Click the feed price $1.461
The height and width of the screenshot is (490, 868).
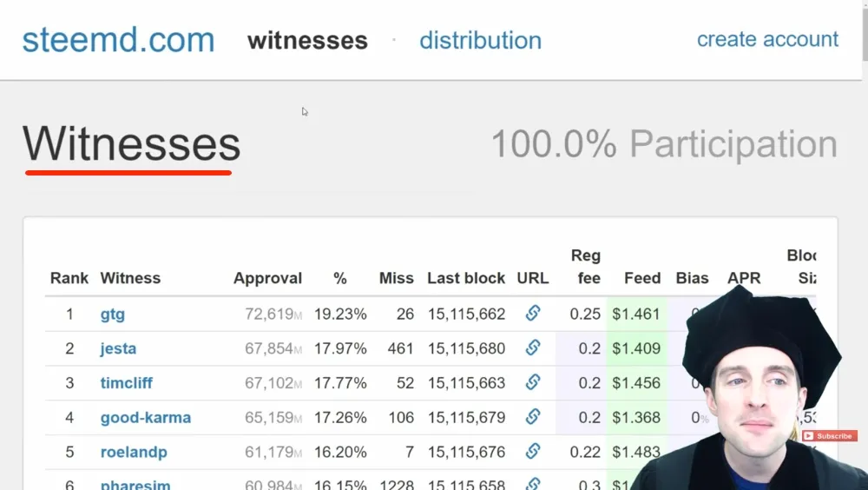[x=636, y=315]
